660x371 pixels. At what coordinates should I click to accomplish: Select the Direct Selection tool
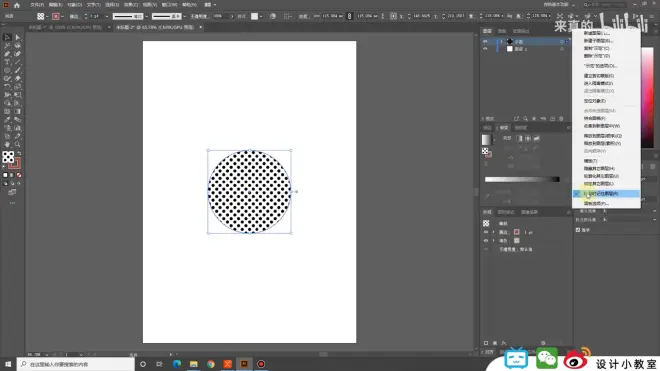point(17,37)
